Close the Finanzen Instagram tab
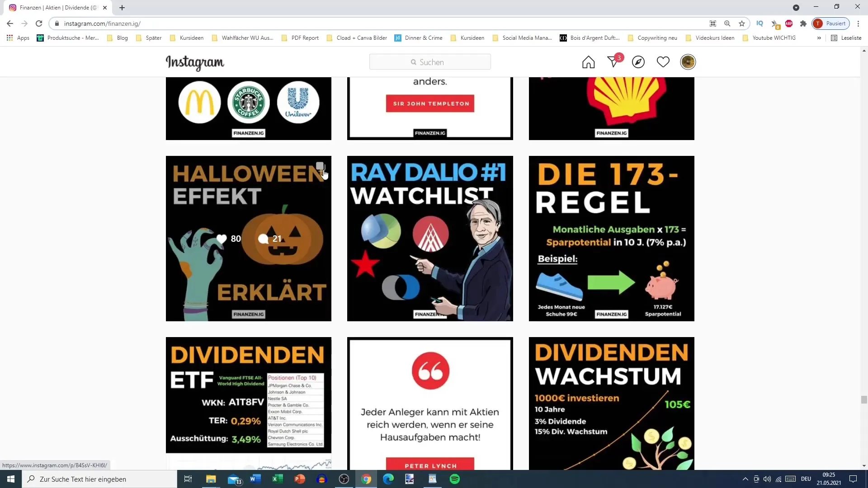Image resolution: width=868 pixels, height=488 pixels. pos(105,8)
